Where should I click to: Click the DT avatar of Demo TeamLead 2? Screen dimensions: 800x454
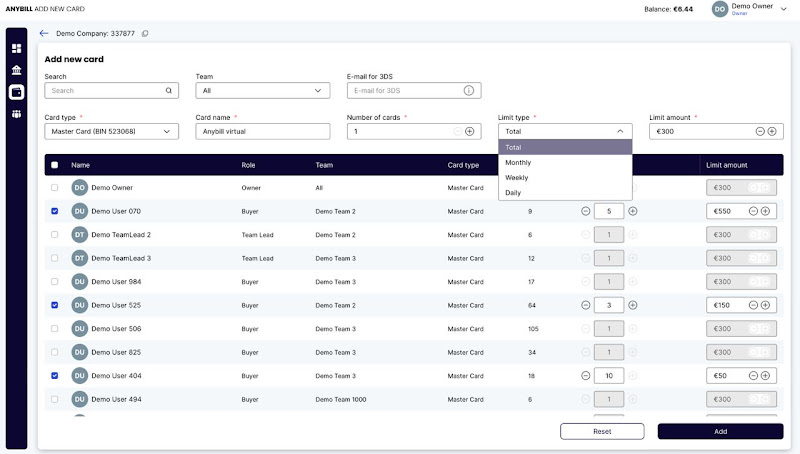coord(80,235)
